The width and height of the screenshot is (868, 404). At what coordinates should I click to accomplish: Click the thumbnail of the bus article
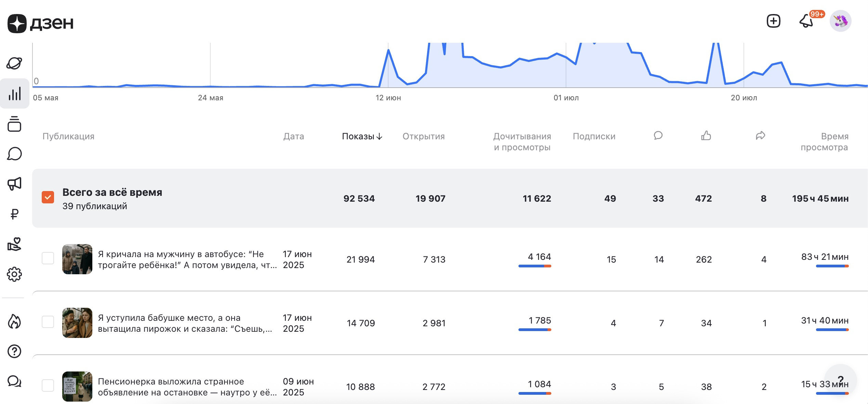tap(77, 259)
